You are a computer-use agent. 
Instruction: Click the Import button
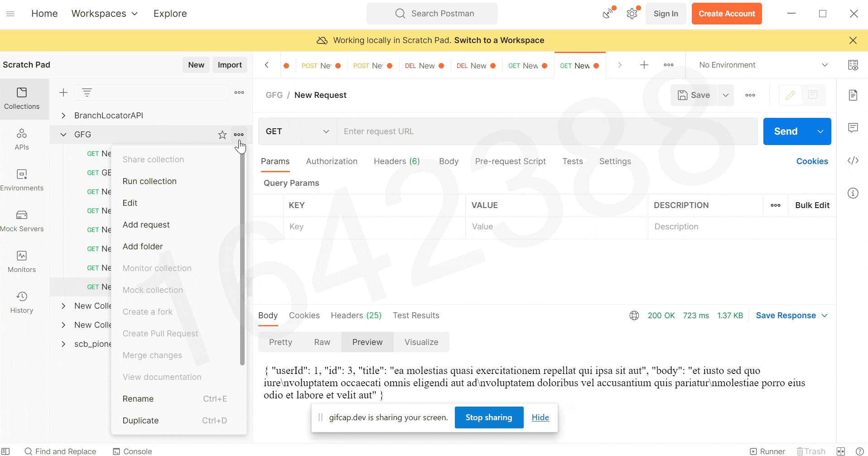[x=230, y=65]
